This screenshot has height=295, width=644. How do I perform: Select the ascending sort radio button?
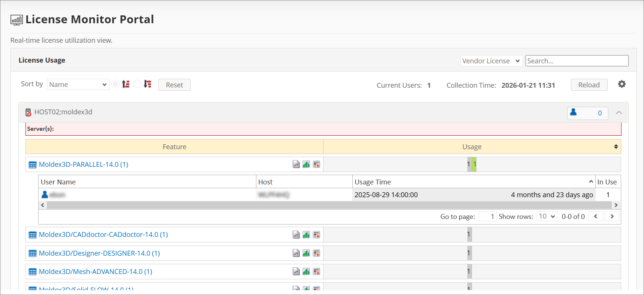coord(116,84)
